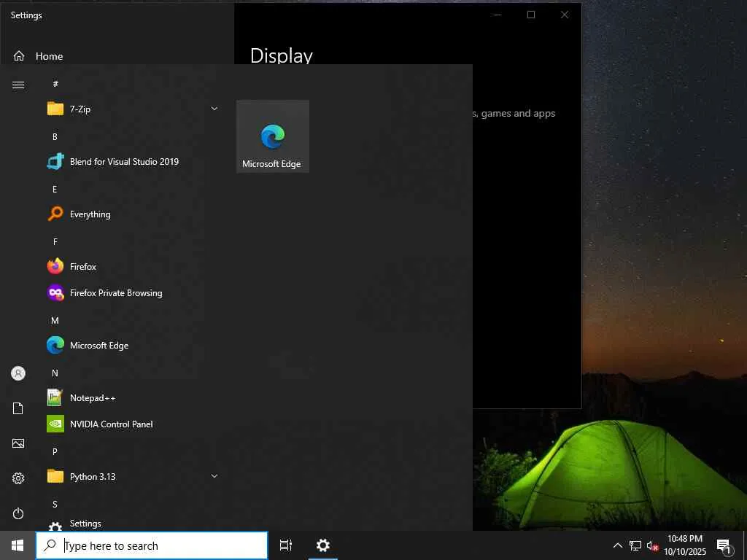Click the pinned Microsoft Edge tile

tap(273, 136)
